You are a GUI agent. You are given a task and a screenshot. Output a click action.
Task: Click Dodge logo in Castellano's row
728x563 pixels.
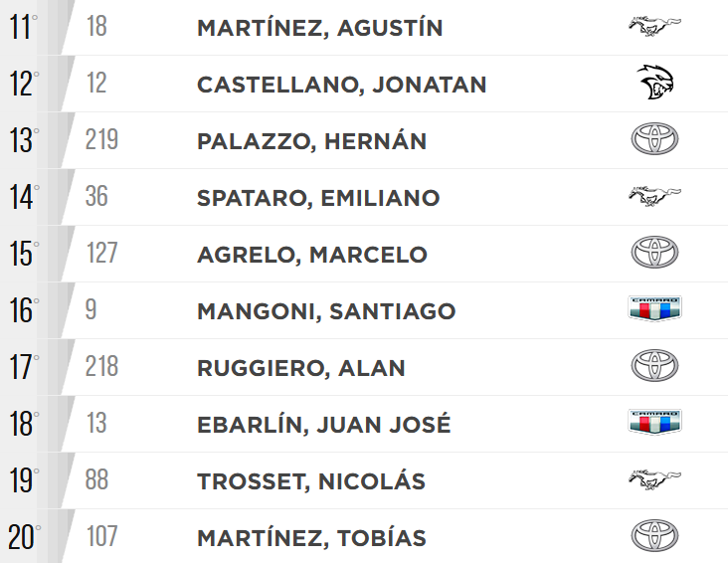click(x=654, y=84)
